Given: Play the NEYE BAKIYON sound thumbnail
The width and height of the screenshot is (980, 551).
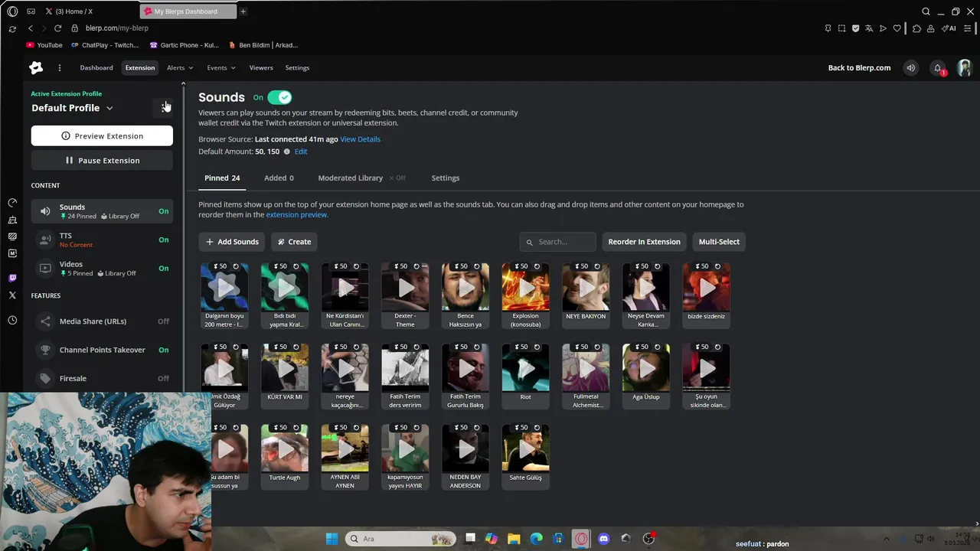Looking at the screenshot, I should [x=586, y=288].
